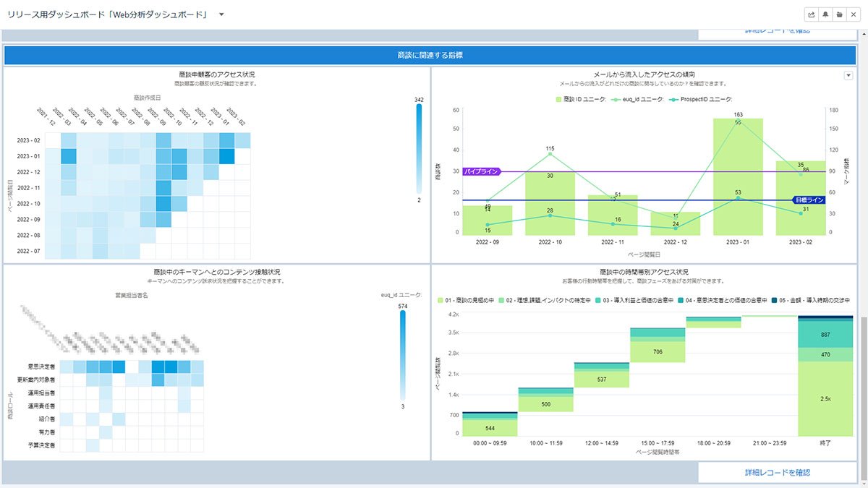This screenshot has width=868, height=488.
Task: Click the 2022 - 09 x-axis label
Action: 488,243
